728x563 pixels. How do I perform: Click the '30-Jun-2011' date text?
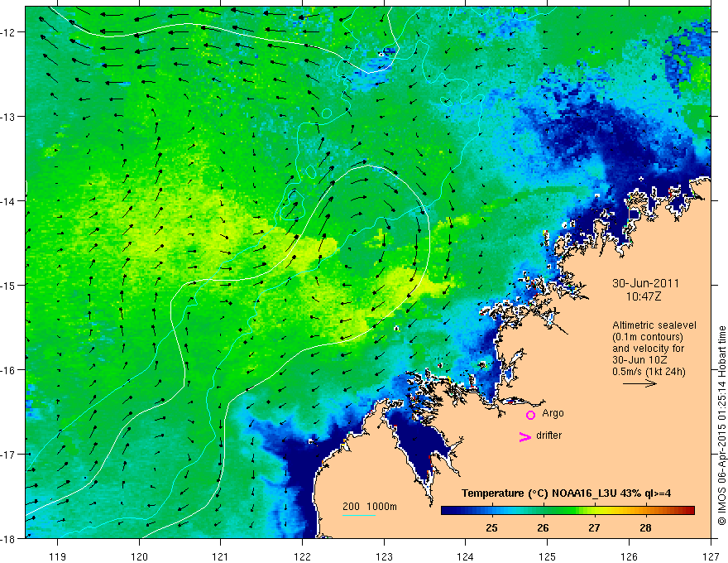coord(645,283)
